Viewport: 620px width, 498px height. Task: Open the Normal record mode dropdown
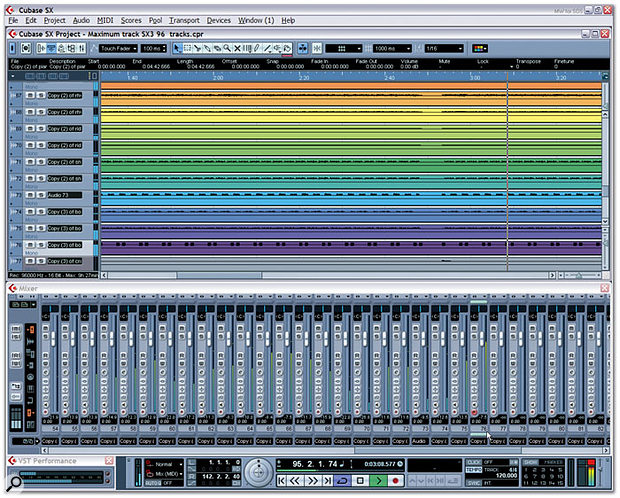(164, 464)
